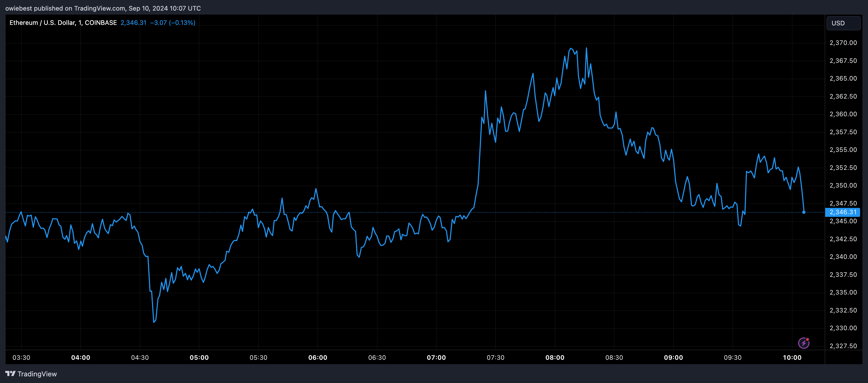The width and height of the screenshot is (868, 383).
Task: Click the 07:00 time axis label
Action: 436,357
